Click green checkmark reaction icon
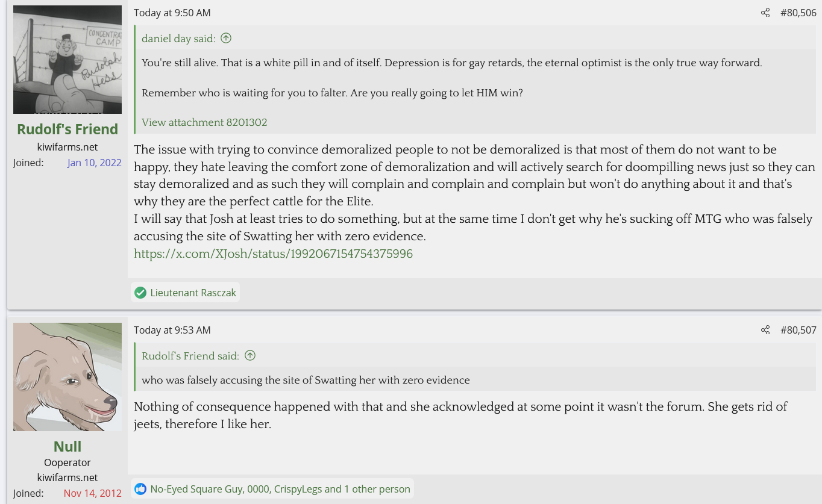822x504 pixels. [x=140, y=293]
